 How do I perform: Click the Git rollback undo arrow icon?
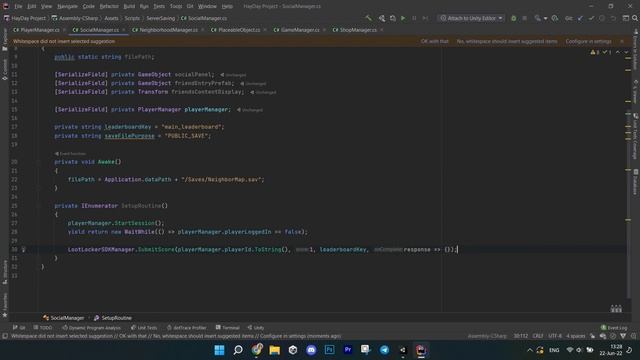click(613, 18)
